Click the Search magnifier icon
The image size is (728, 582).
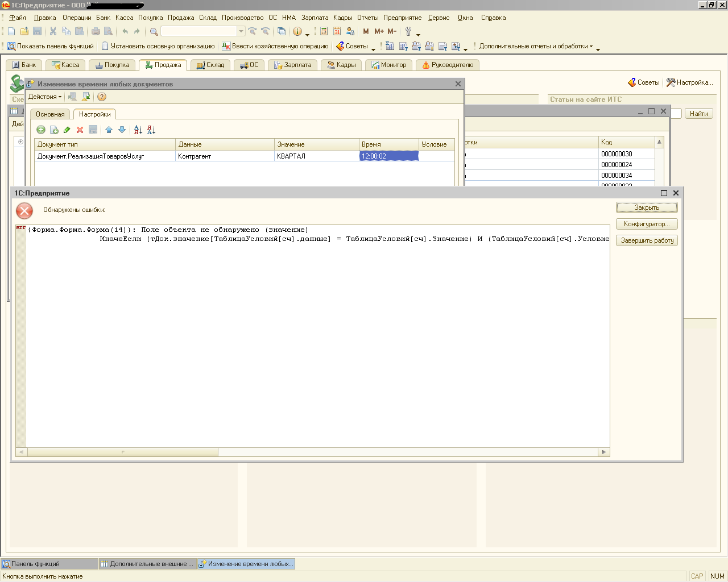tap(154, 31)
